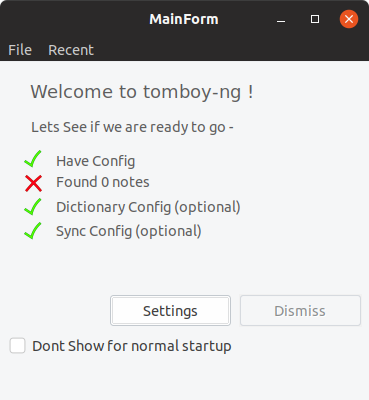Click the Dictionary Config (optional) label
The height and width of the screenshot is (400, 369).
click(148, 207)
